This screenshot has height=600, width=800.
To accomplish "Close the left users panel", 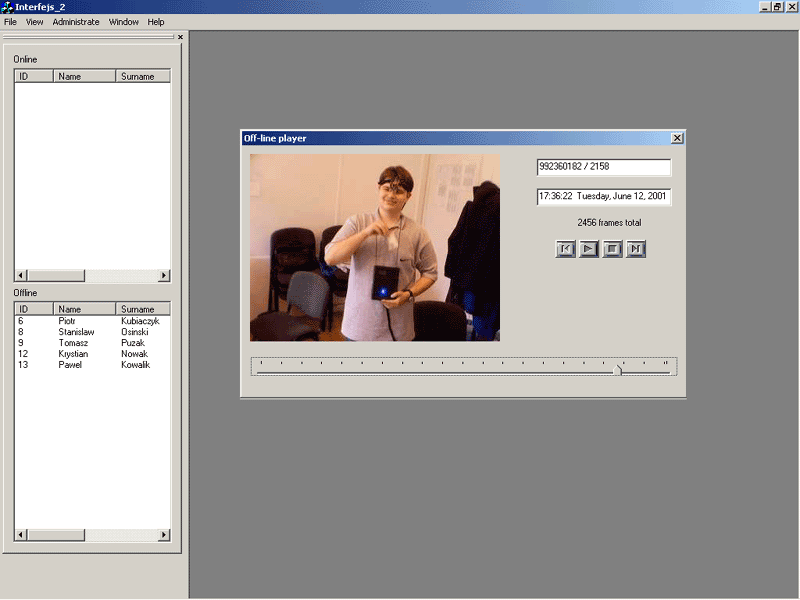I will 180,37.
